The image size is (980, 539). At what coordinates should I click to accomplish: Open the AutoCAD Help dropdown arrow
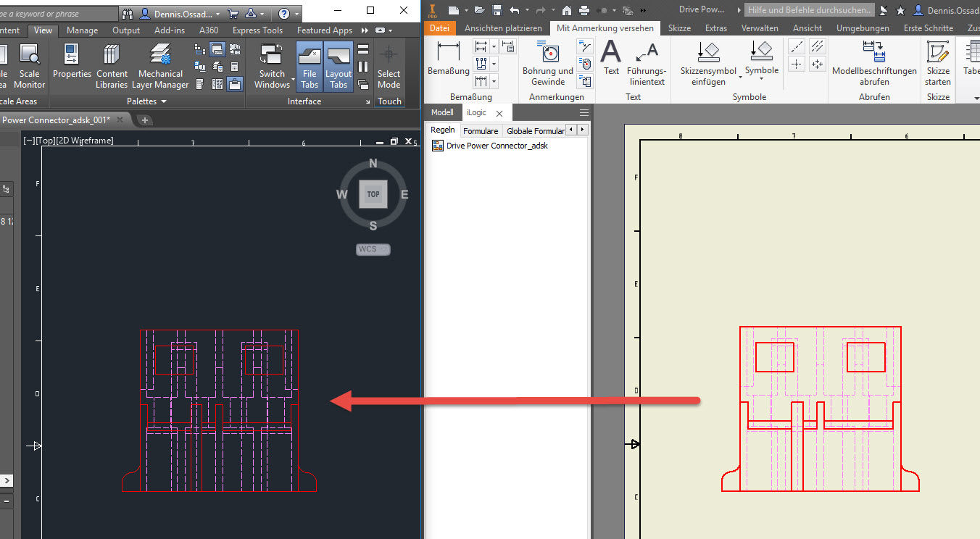[297, 14]
